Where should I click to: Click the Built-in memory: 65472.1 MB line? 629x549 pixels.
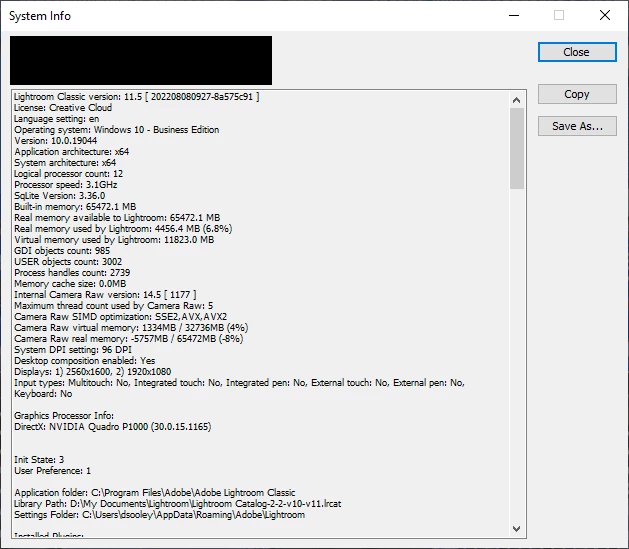(75, 207)
